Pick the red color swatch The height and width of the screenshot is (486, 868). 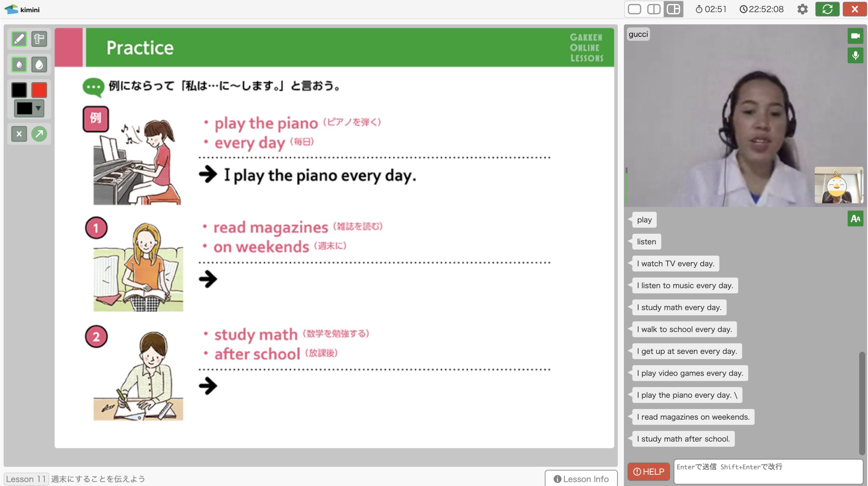coord(39,90)
